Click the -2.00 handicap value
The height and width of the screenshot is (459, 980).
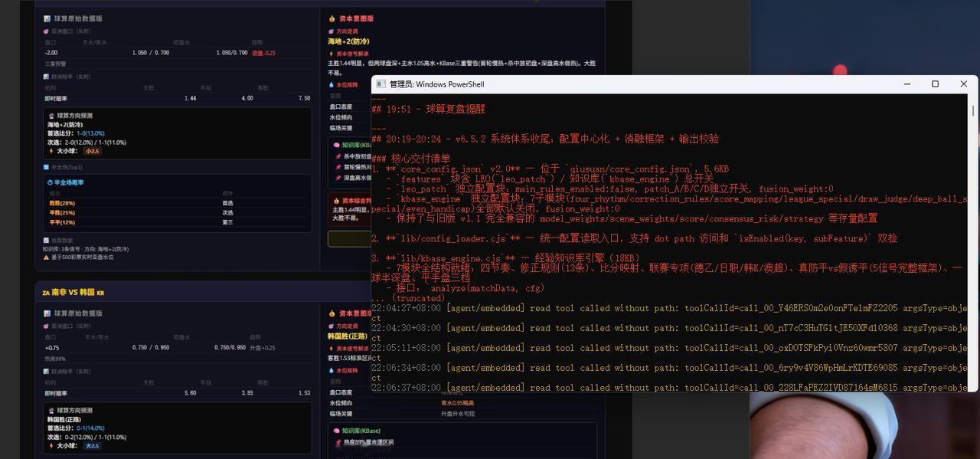click(51, 53)
